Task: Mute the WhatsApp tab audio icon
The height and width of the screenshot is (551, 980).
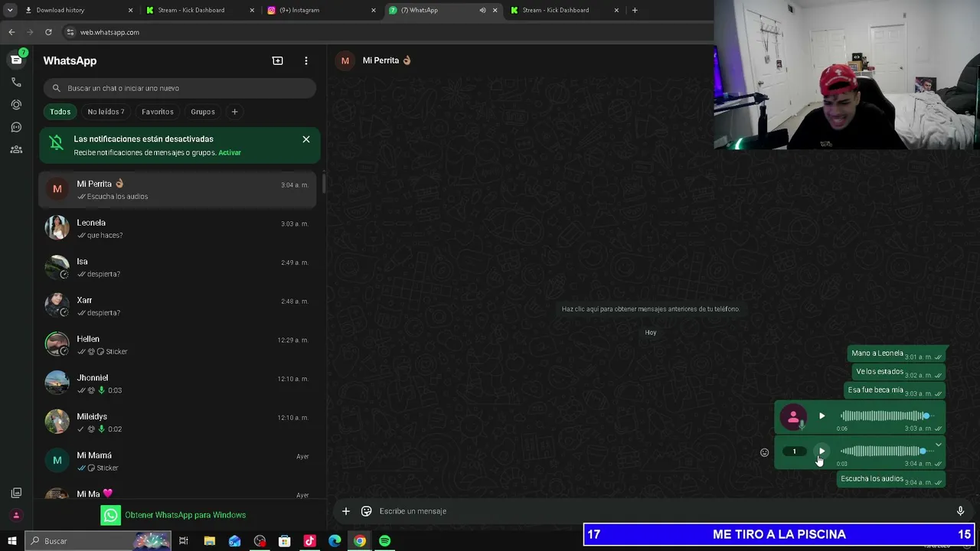Action: (x=482, y=10)
